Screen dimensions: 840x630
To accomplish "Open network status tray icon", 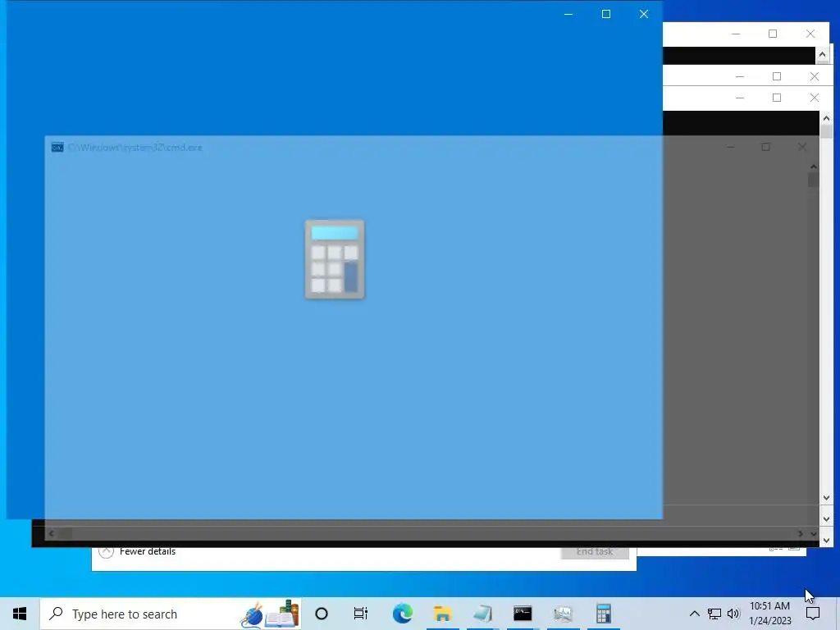I will click(714, 614).
